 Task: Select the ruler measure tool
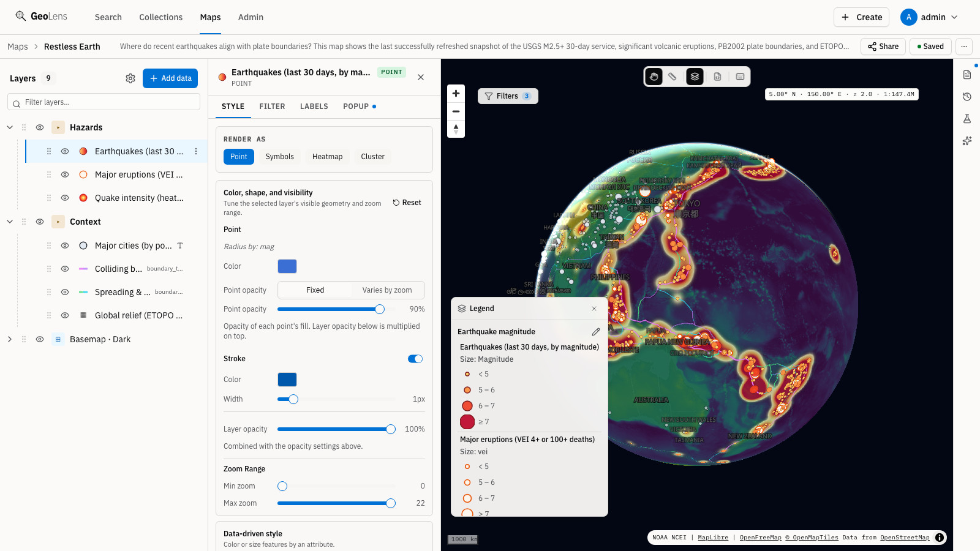coord(673,77)
